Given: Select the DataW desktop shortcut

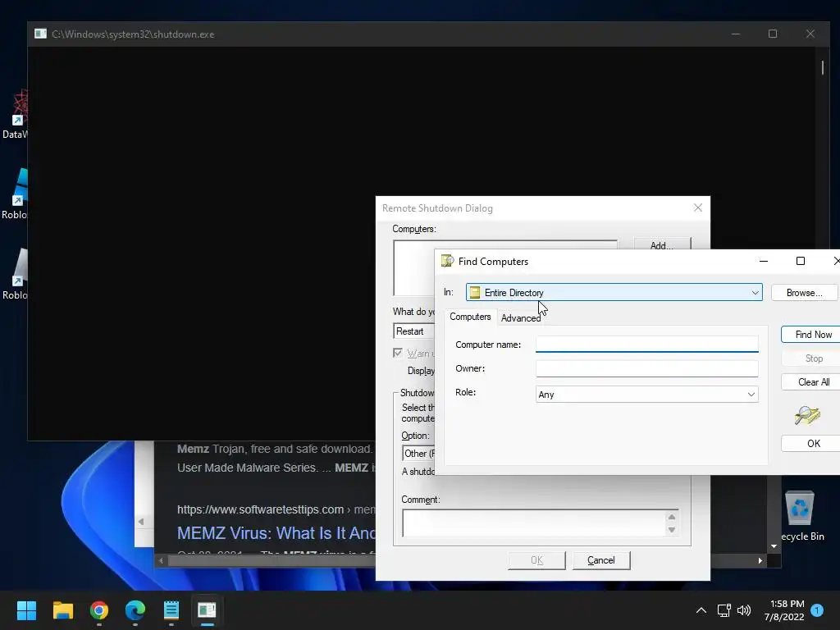Looking at the screenshot, I should 15,114.
